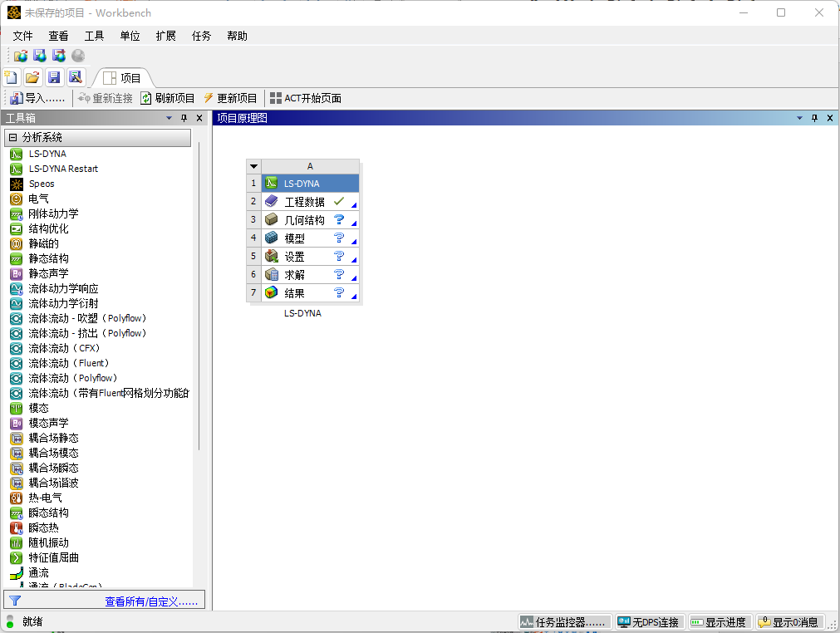840x633 pixels.
Task: Toggle auto-hide pin on 项目原理图 panel
Action: pyautogui.click(x=815, y=118)
